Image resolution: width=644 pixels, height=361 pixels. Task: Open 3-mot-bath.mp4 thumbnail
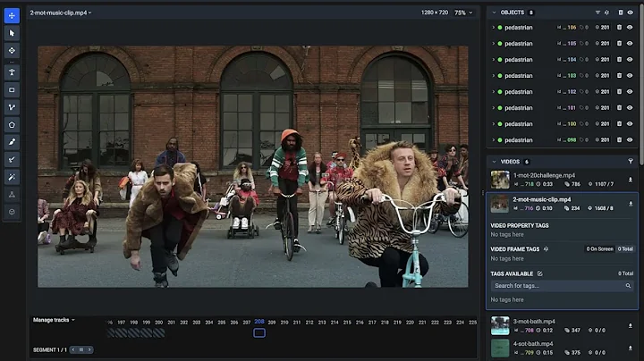(500, 326)
